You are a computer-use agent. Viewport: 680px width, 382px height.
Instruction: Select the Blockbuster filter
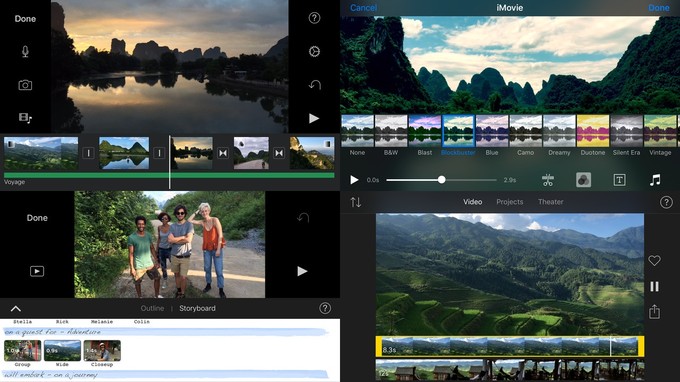[x=458, y=131]
